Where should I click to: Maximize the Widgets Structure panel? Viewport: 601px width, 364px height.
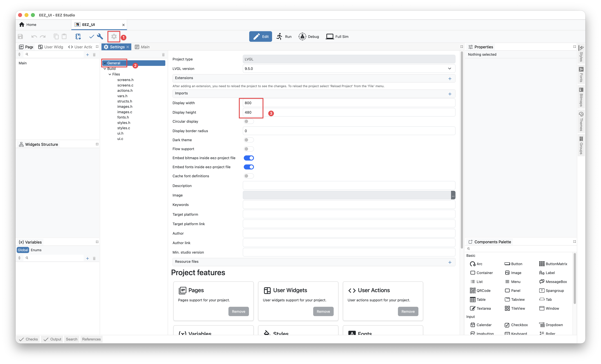[97, 144]
